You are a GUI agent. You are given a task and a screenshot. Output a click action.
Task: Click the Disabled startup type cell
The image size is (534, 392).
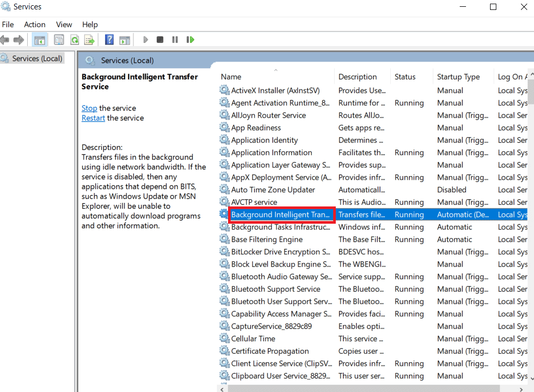[x=451, y=190]
